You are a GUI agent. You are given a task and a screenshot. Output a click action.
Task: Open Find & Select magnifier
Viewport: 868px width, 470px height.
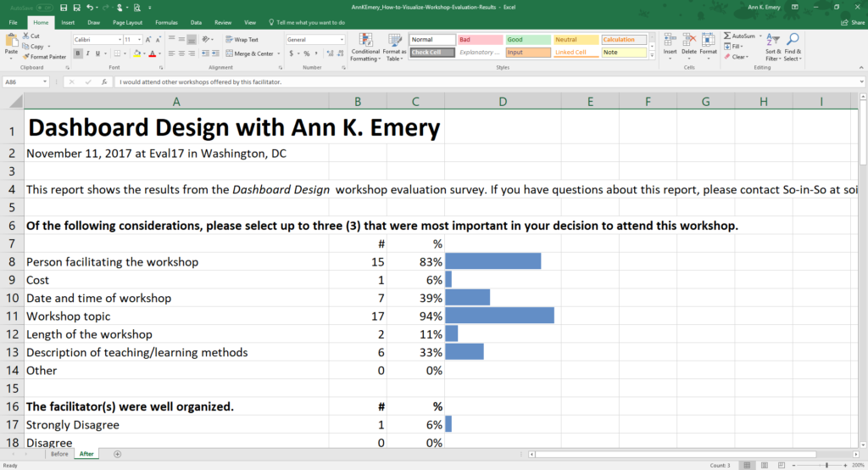[x=793, y=48]
